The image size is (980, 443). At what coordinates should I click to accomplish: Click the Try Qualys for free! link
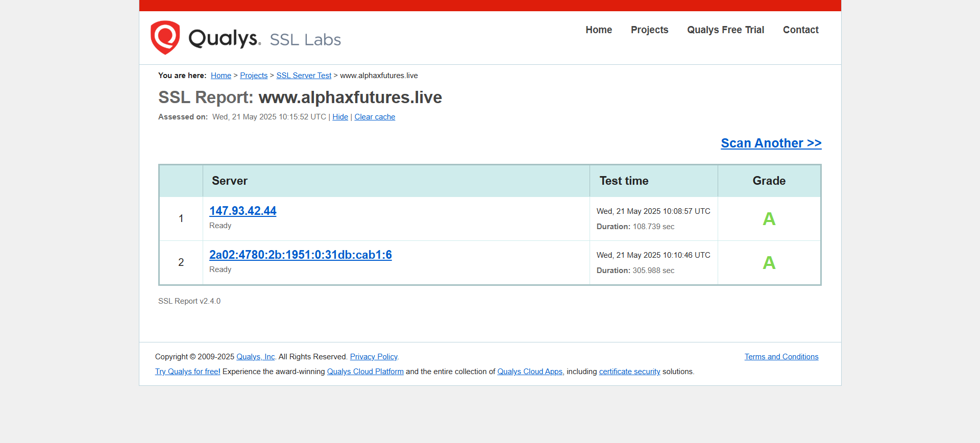coord(188,372)
